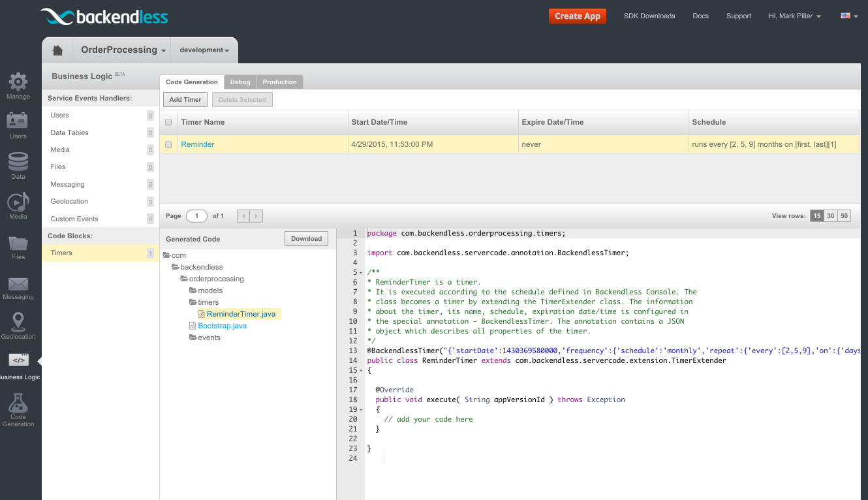868x500 pixels.
Task: Collapse the timers folder
Action: point(193,302)
